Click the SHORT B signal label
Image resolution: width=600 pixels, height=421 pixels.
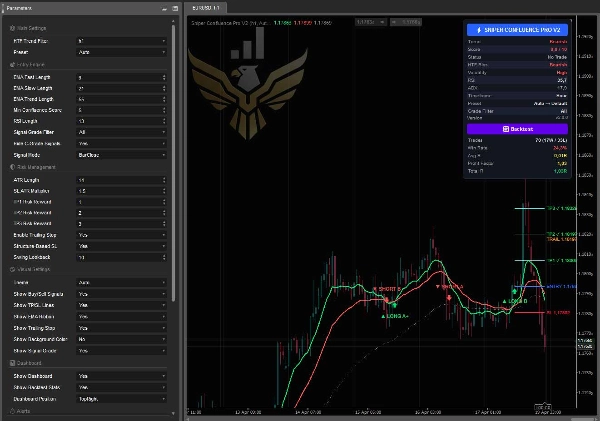click(x=387, y=289)
